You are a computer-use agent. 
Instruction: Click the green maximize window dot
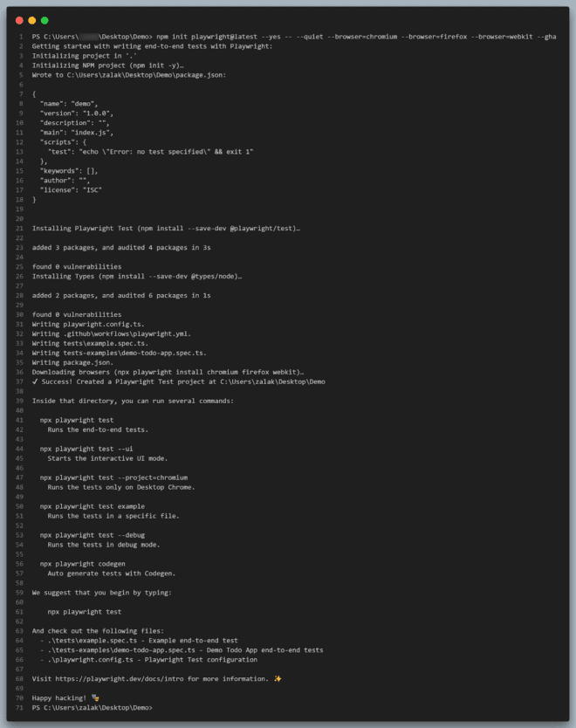(x=45, y=20)
